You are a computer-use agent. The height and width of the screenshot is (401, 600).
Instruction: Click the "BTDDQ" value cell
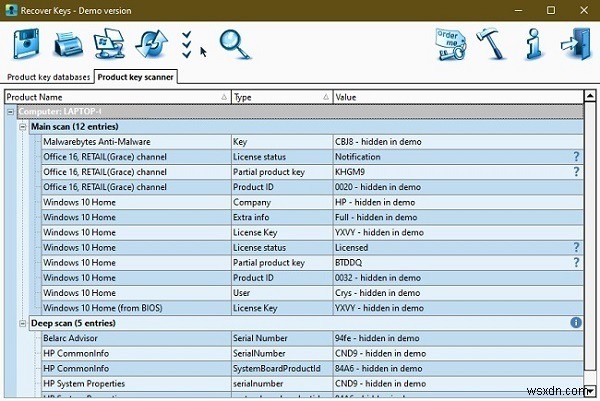(458, 262)
